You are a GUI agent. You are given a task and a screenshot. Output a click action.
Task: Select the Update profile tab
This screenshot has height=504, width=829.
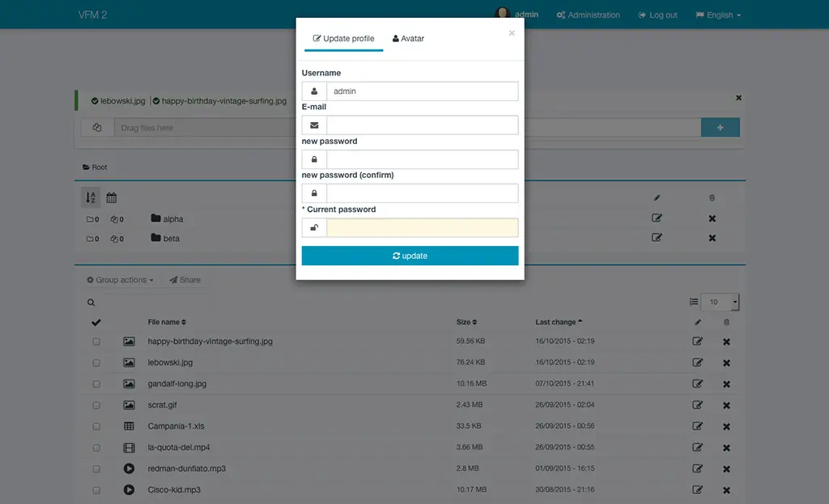click(344, 38)
